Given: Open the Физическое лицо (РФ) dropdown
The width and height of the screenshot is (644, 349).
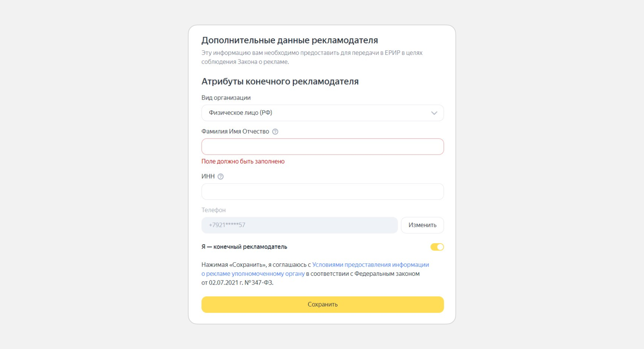Looking at the screenshot, I should [322, 113].
